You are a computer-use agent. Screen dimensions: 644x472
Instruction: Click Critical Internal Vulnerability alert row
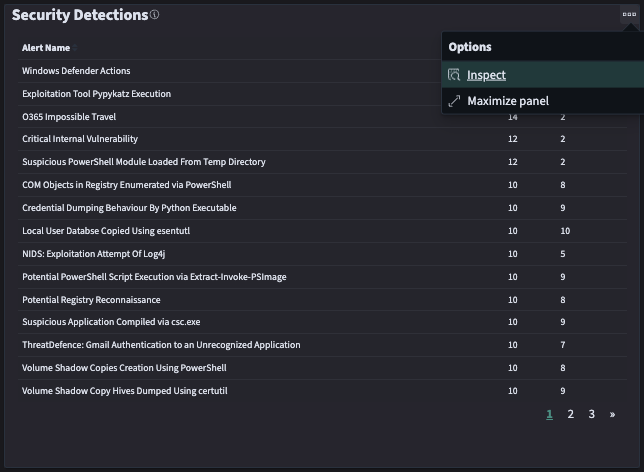tap(80, 139)
